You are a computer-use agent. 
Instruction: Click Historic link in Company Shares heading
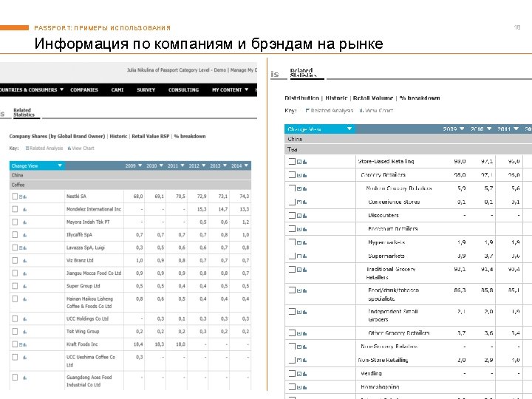coord(118,137)
